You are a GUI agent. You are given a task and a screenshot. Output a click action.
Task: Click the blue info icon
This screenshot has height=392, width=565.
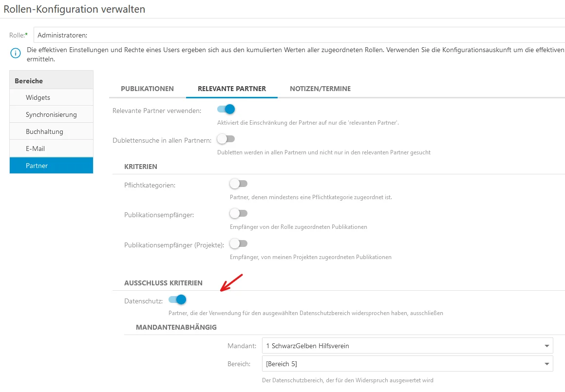[x=14, y=54]
